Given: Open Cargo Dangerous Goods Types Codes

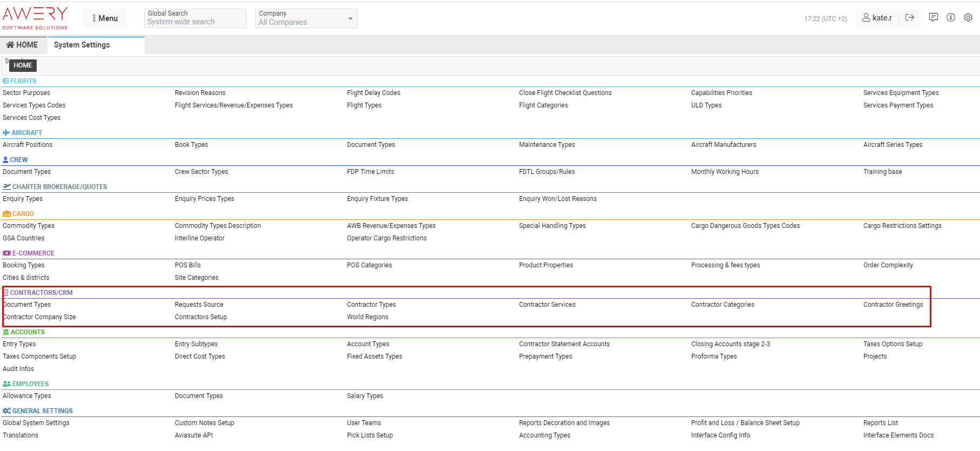Looking at the screenshot, I should click(x=745, y=226).
